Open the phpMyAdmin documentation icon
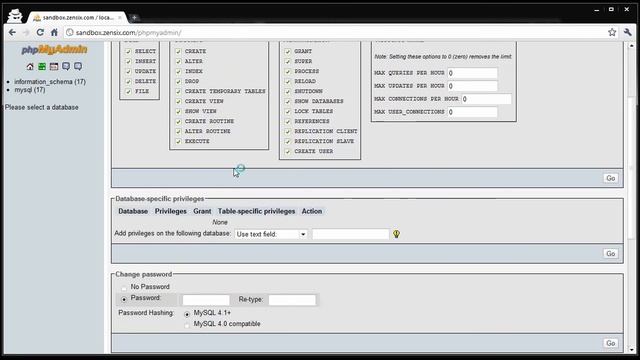This screenshot has height=360, width=640. (x=66, y=67)
